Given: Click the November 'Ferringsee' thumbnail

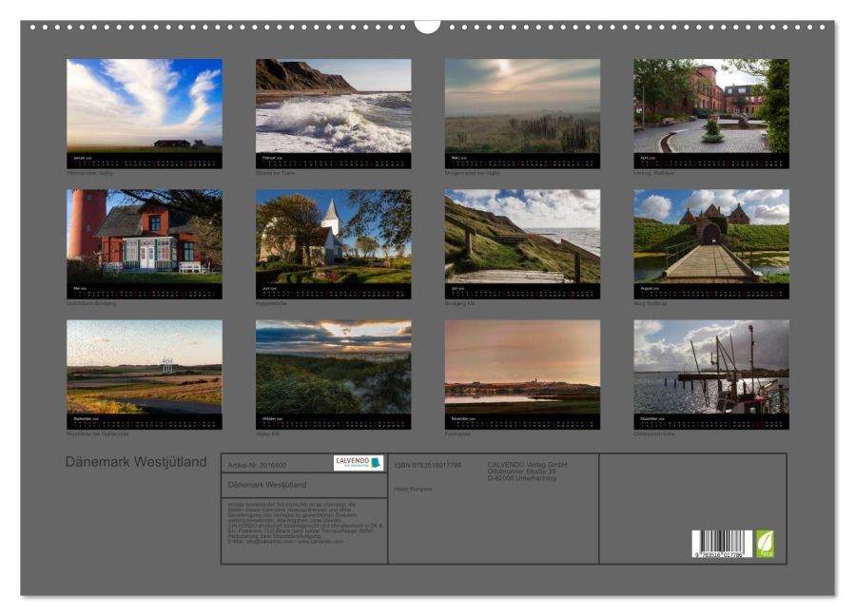Looking at the screenshot, I should 520,371.
